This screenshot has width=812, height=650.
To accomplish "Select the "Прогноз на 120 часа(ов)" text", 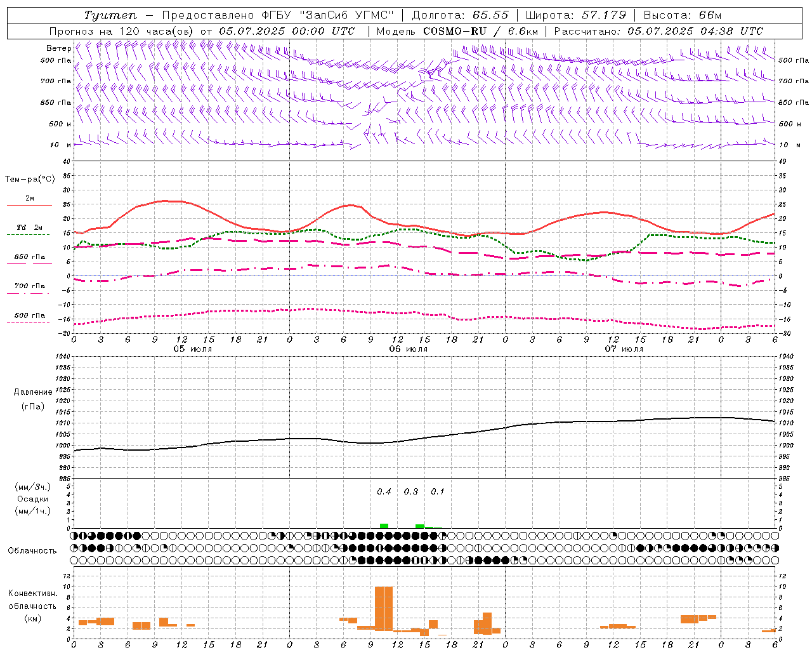I will click(121, 31).
